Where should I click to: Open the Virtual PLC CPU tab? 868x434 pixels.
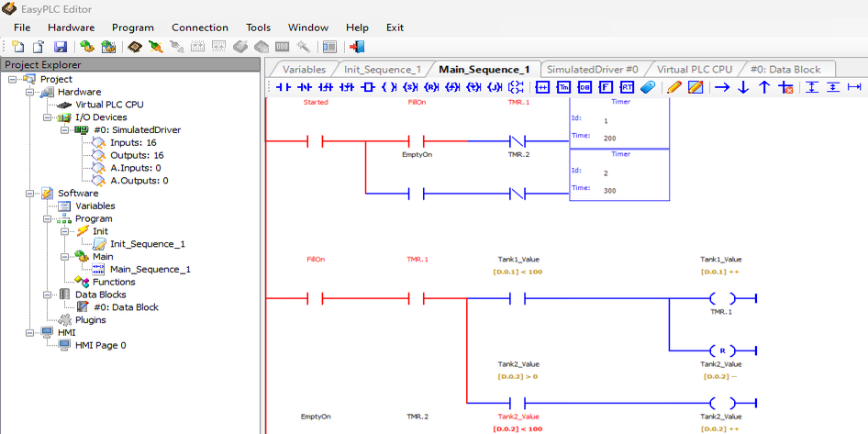[x=694, y=69]
